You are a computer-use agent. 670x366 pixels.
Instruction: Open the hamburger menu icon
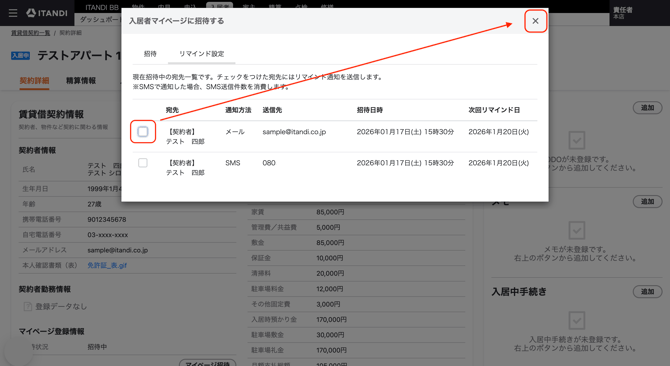13,13
